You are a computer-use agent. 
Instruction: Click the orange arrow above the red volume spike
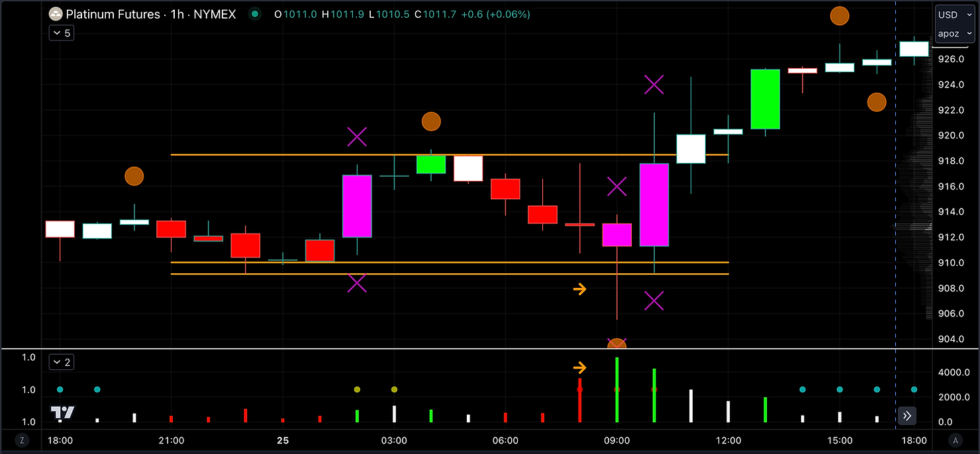581,367
